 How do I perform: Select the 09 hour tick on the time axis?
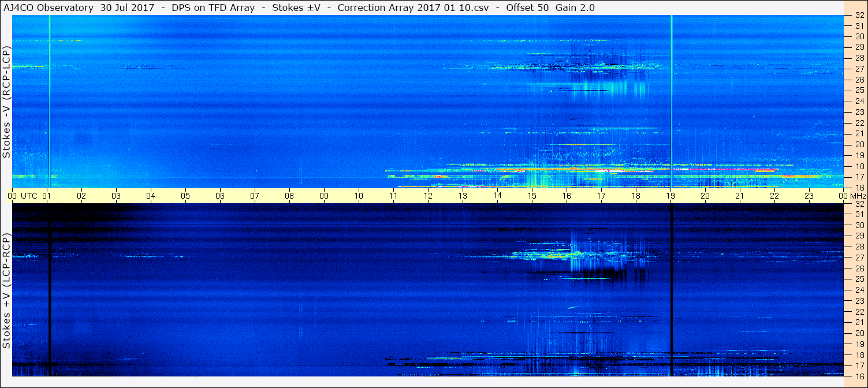point(324,196)
